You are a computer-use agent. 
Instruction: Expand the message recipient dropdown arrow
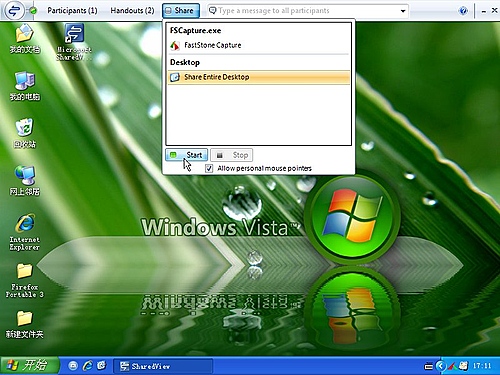coord(403,11)
